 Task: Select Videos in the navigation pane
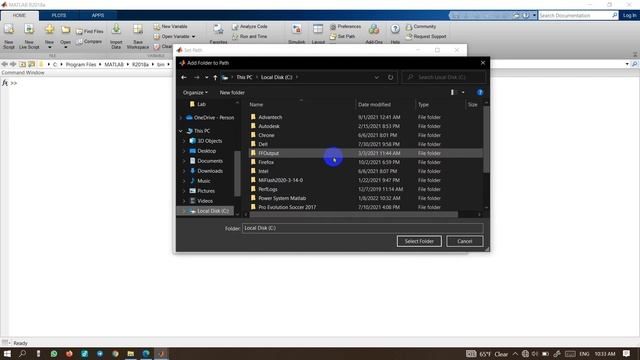click(x=204, y=201)
